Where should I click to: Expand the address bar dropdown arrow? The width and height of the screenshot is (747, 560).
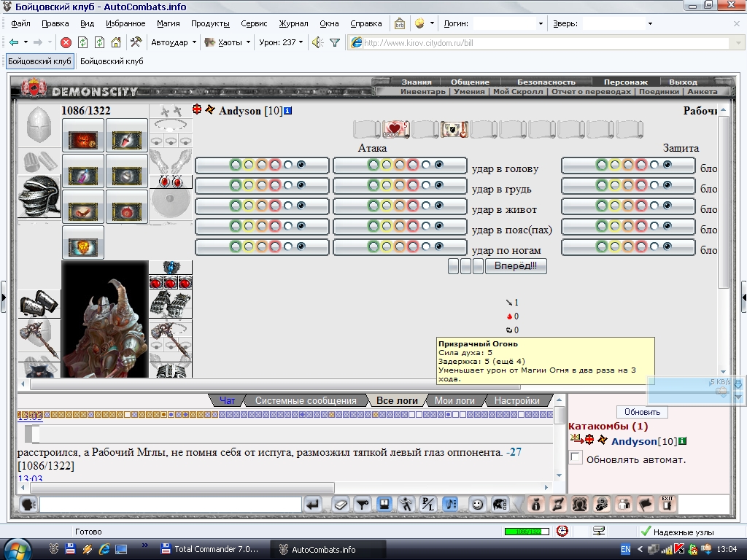738,43
